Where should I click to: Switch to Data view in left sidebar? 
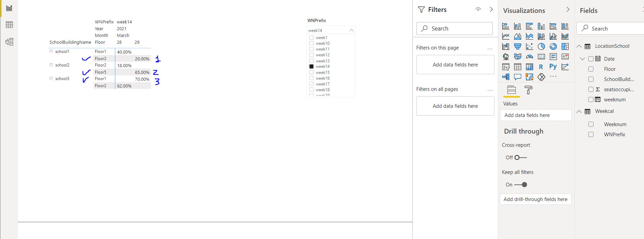[x=9, y=25]
